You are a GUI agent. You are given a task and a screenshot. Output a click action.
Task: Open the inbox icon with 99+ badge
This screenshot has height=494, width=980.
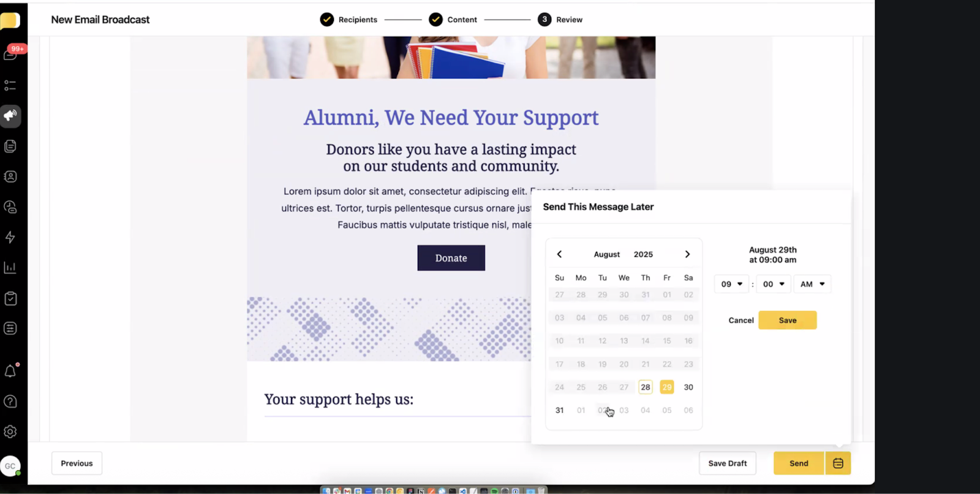[10, 55]
